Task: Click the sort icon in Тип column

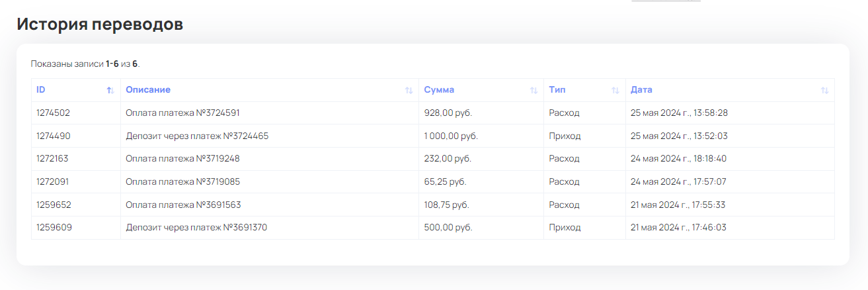Action: 615,90
